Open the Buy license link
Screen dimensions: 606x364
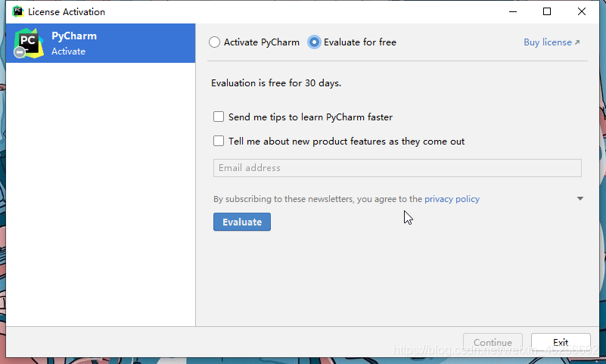click(x=552, y=42)
